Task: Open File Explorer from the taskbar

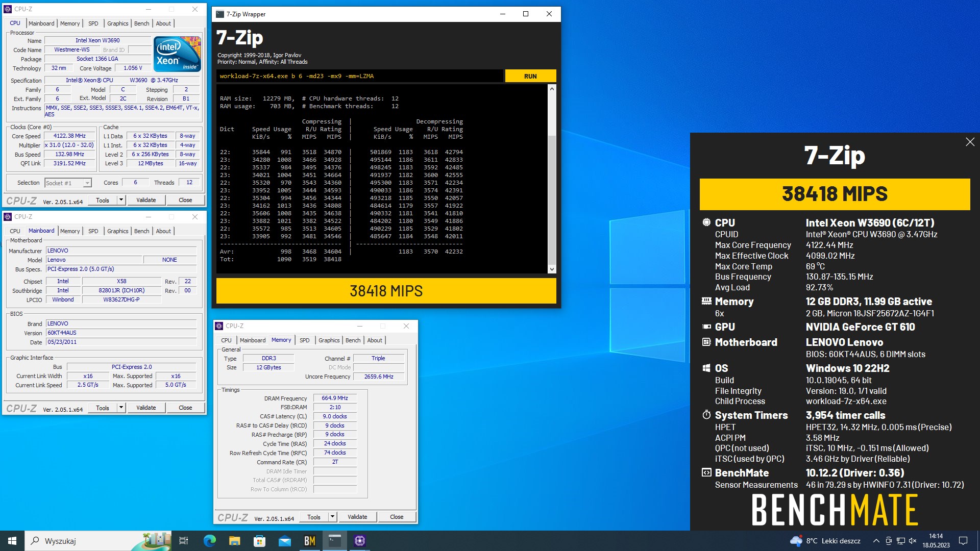Action: point(234,541)
